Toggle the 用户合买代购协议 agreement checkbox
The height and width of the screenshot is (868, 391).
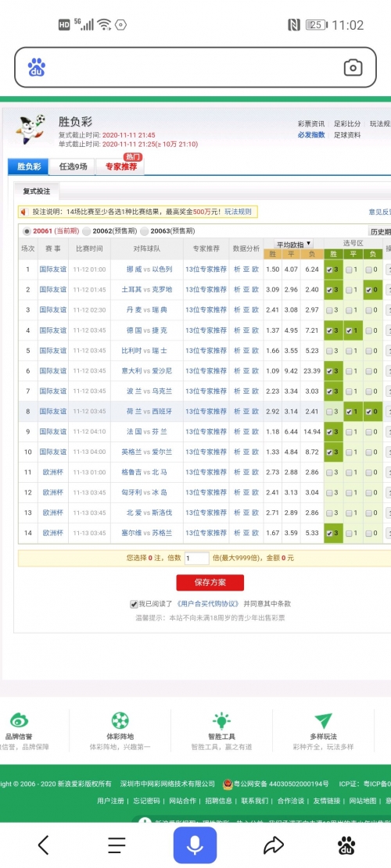click(134, 604)
